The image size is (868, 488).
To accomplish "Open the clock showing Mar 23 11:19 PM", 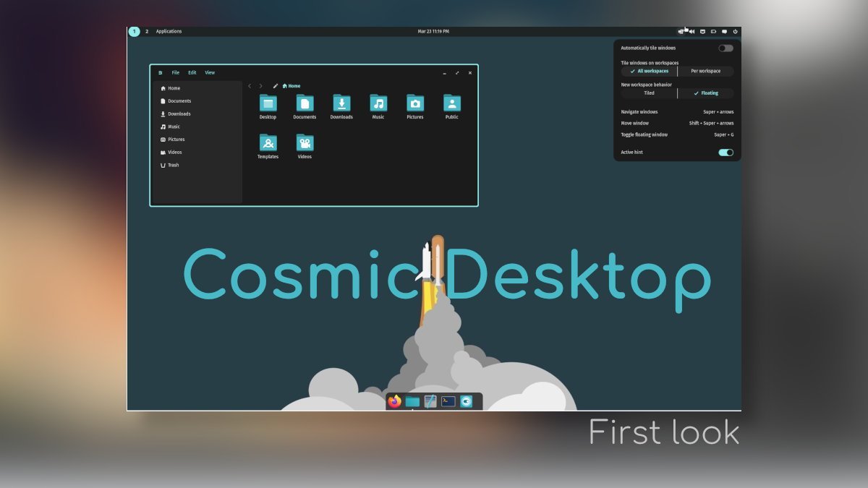I will (x=433, y=31).
